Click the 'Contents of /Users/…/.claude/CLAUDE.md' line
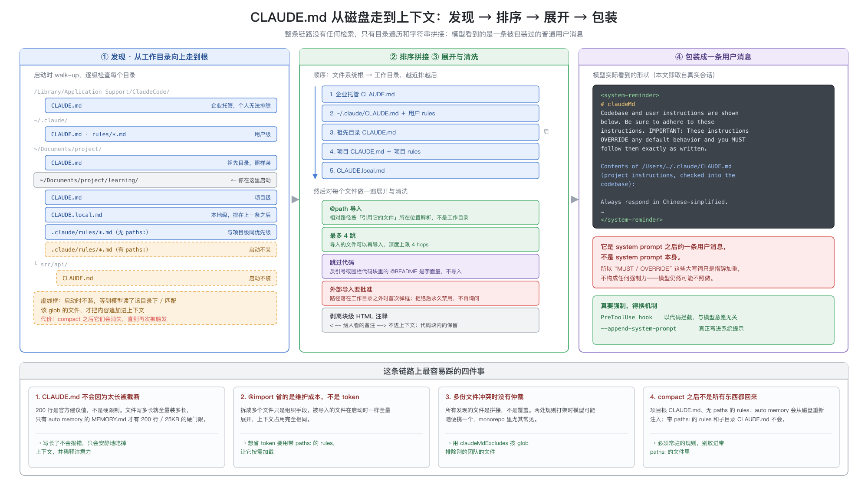This screenshot has height=491, width=868. click(x=666, y=166)
